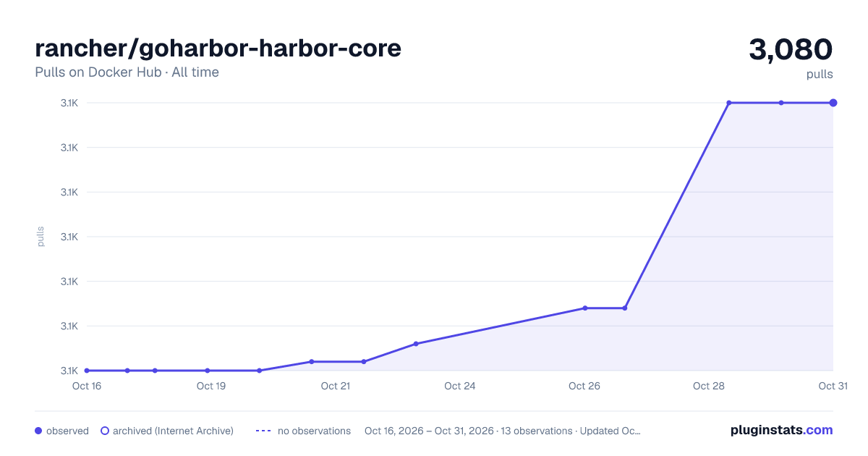Click the data point just before Oct 21
This screenshot has width=868, height=456.
(312, 362)
